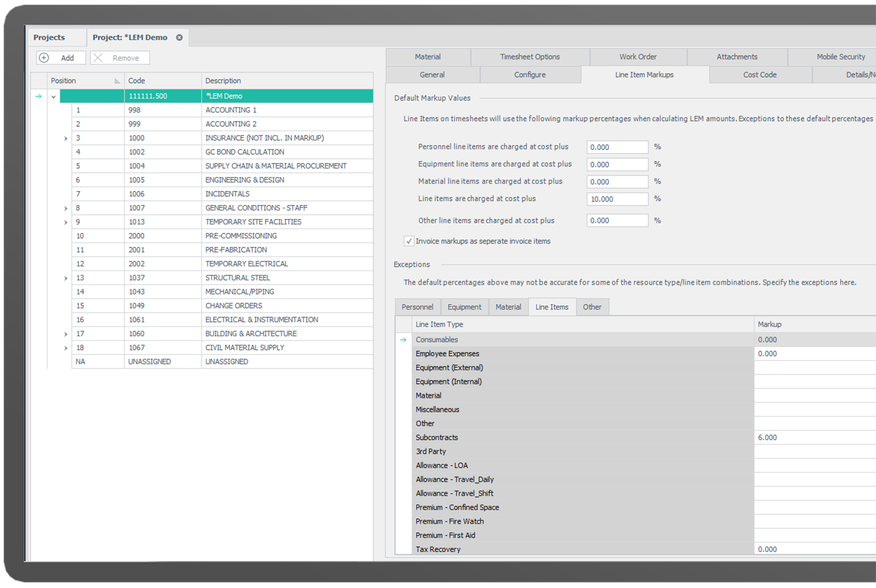Open the Projects tab
The width and height of the screenshot is (876, 588).
click(x=49, y=37)
